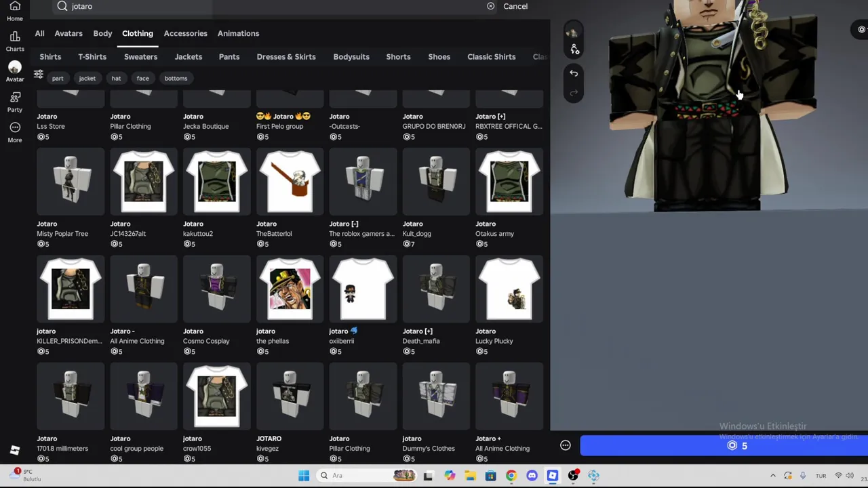This screenshot has height=488, width=868.
Task: Click the Robux balance icon top right
Action: [x=861, y=29]
